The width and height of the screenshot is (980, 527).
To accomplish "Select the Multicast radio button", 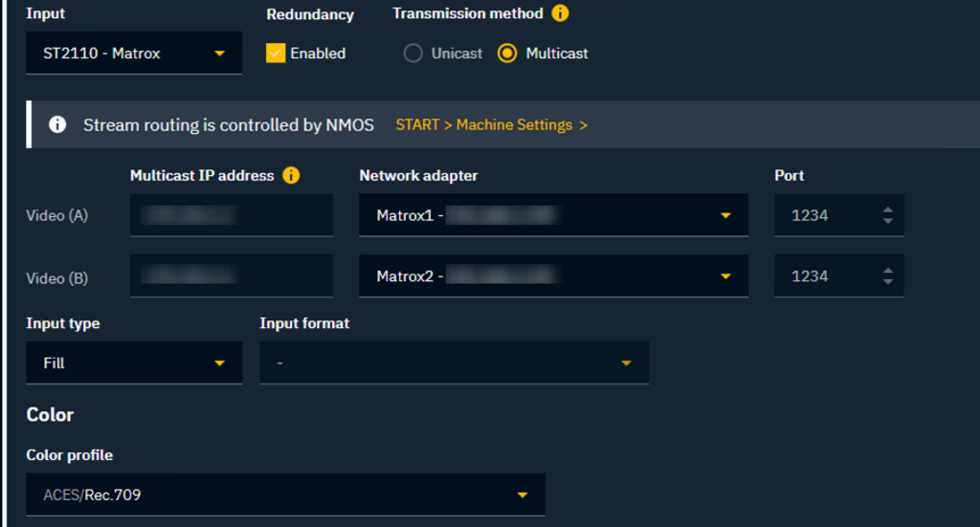I will tap(507, 54).
